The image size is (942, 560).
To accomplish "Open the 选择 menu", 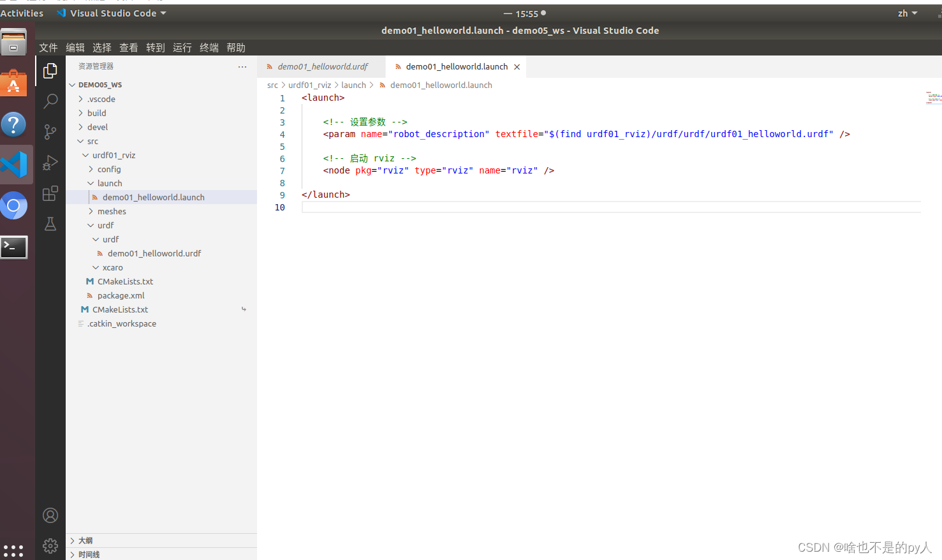I will pyautogui.click(x=102, y=48).
